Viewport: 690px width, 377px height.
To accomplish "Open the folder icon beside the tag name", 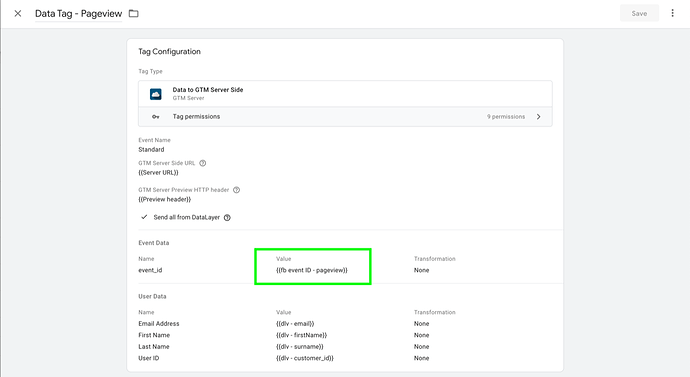I will click(133, 14).
